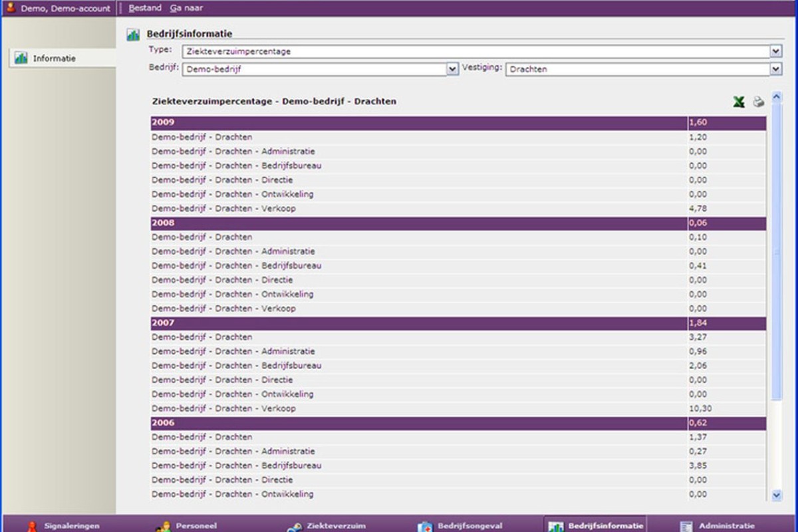Select the 2008 total value 0,06
Screen dimensions: 798x532
pos(698,223)
